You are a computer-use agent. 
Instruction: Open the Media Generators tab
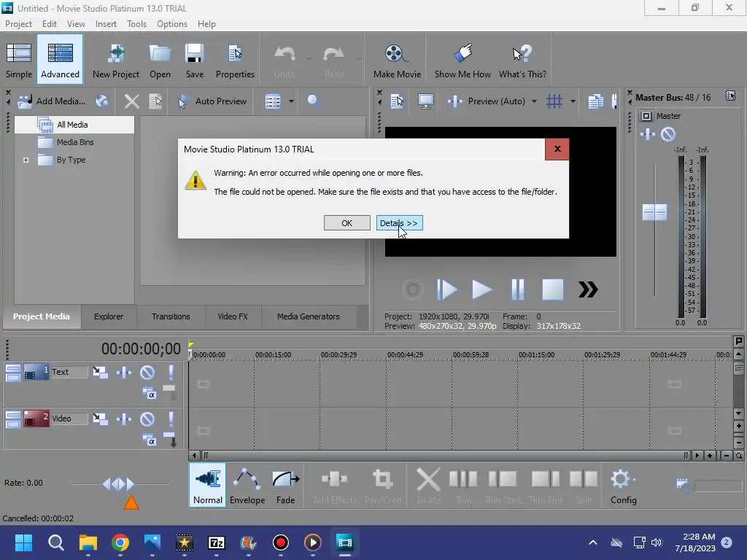309,316
